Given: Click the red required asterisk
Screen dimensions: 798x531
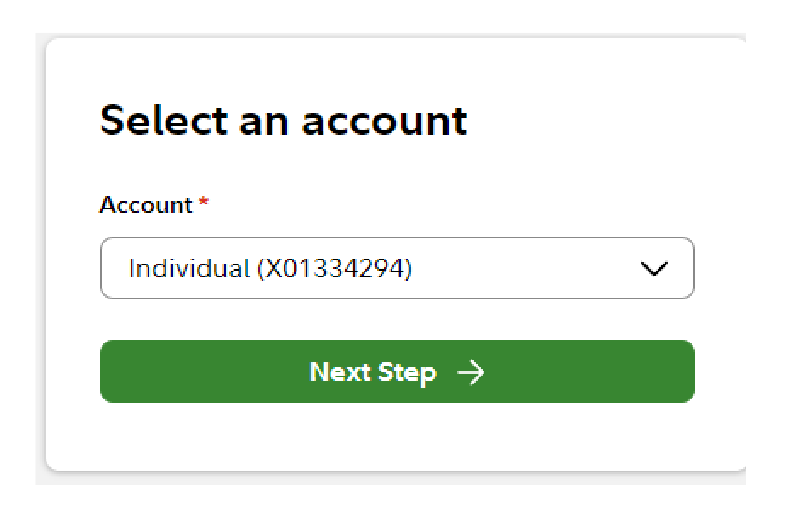Looking at the screenshot, I should (204, 203).
